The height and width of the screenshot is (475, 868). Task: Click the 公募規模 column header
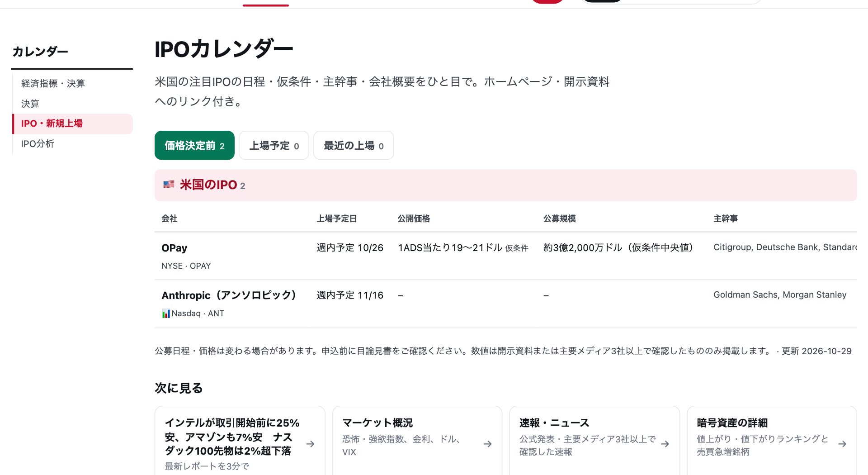pyautogui.click(x=560, y=218)
